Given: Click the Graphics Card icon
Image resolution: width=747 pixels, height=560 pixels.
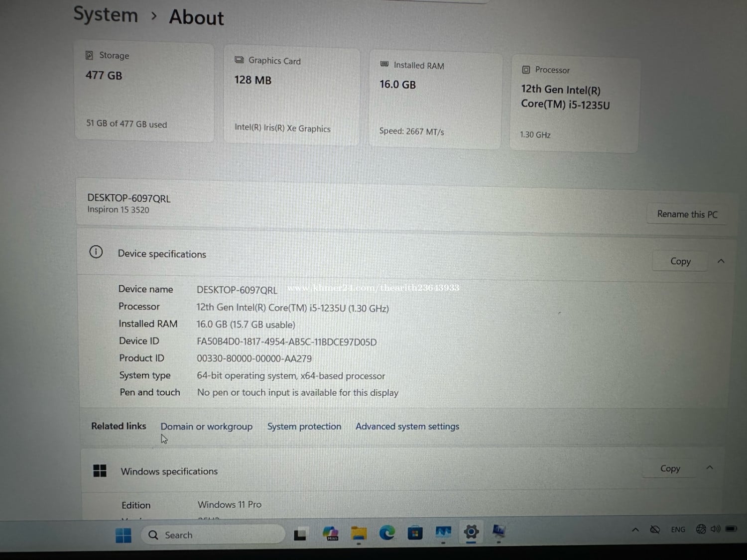Looking at the screenshot, I should tap(239, 60).
